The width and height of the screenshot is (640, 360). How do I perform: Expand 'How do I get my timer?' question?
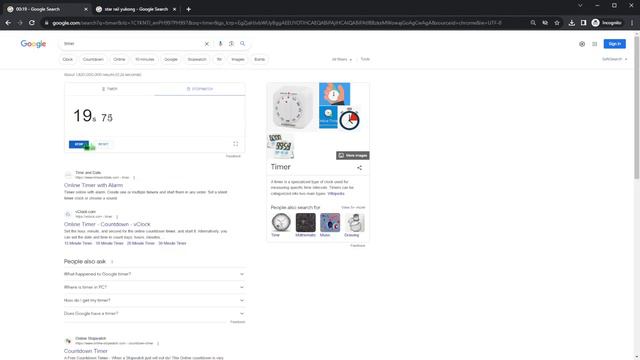[x=154, y=300]
